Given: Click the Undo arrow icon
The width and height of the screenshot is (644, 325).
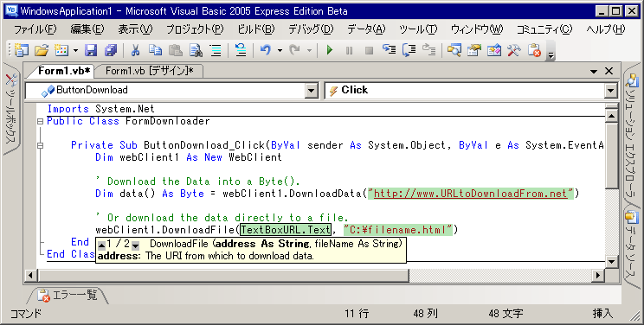Looking at the screenshot, I should [x=266, y=50].
